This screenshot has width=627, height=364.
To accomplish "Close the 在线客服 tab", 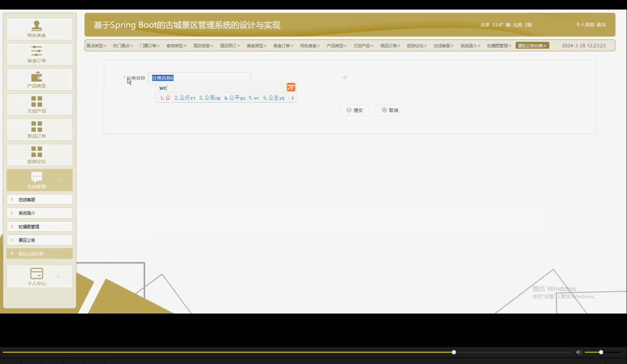I will [x=452, y=46].
